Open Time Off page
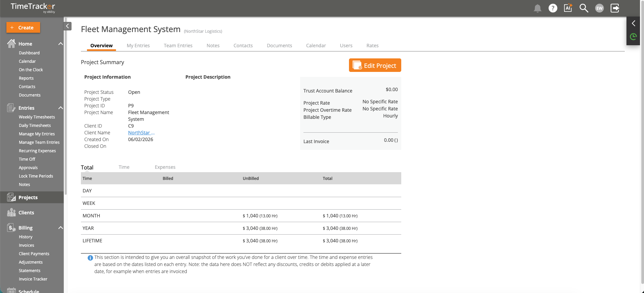This screenshot has width=644, height=293. pos(27,159)
